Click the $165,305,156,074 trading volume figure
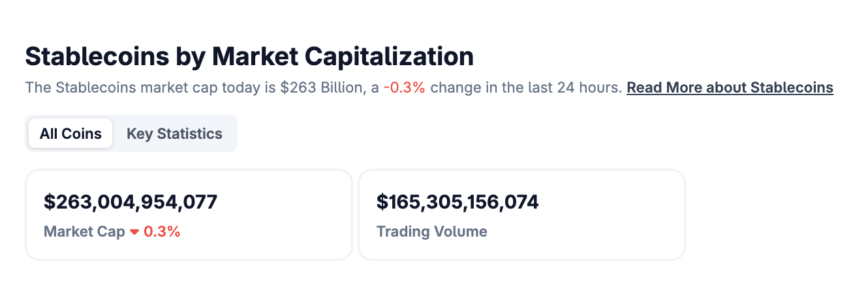868x292 pixels. click(457, 202)
